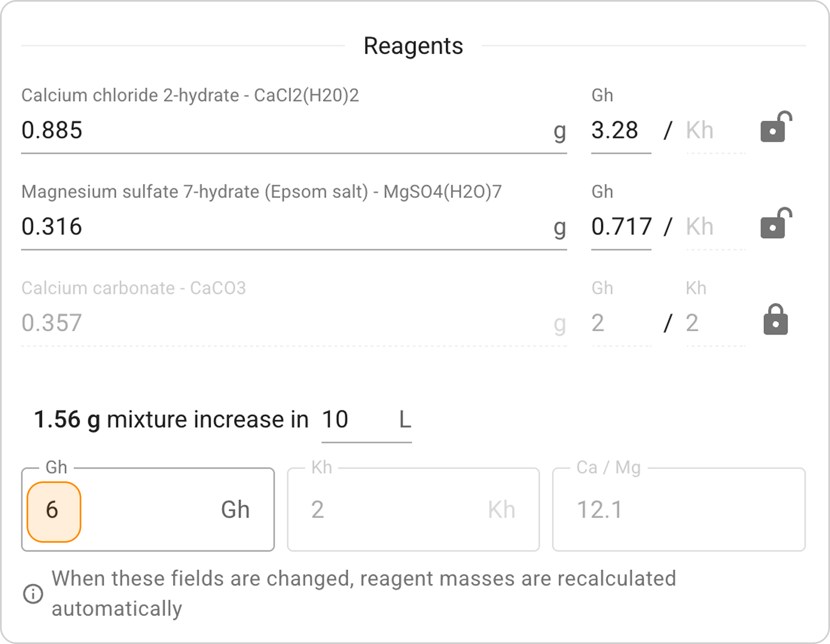830x644 pixels.
Task: Edit Calcium chloride Gh value 3.28
Action: (x=620, y=130)
